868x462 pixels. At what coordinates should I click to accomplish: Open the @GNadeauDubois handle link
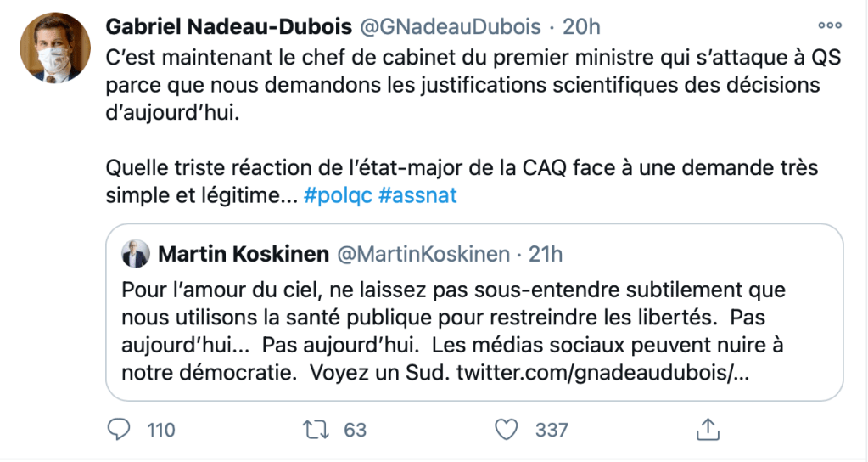[451, 27]
